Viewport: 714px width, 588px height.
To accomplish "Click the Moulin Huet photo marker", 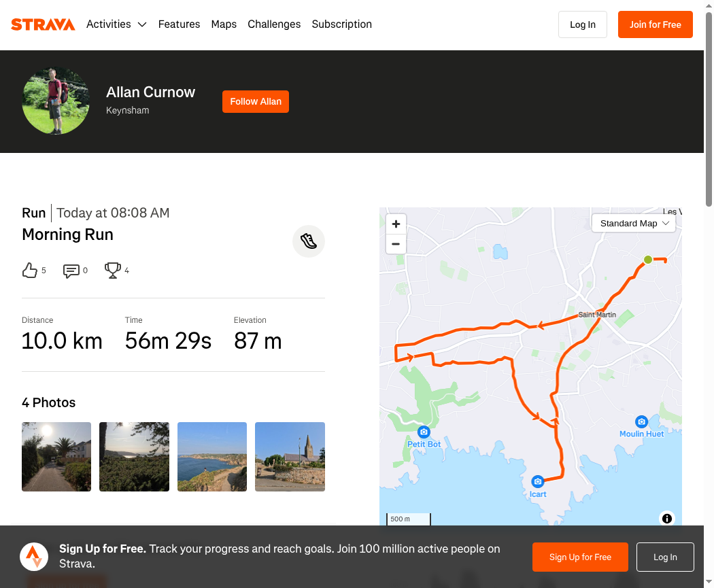I will pyautogui.click(x=641, y=422).
